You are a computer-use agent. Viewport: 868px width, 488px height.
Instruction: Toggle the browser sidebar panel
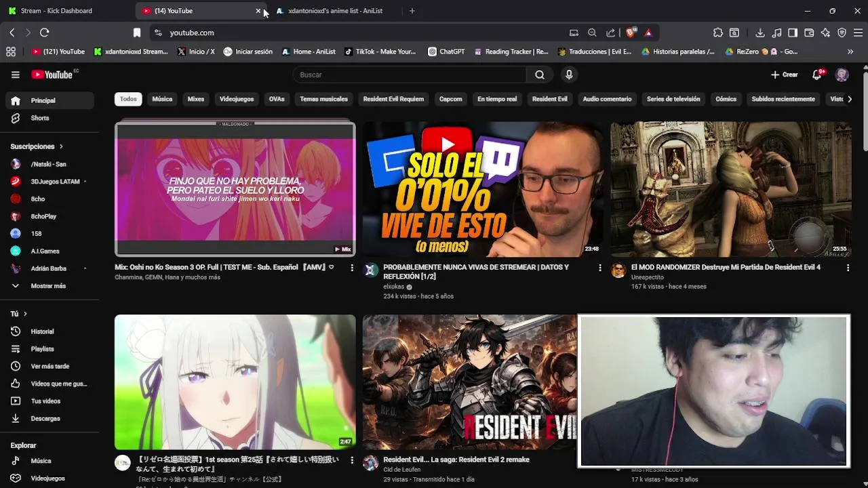[793, 33]
